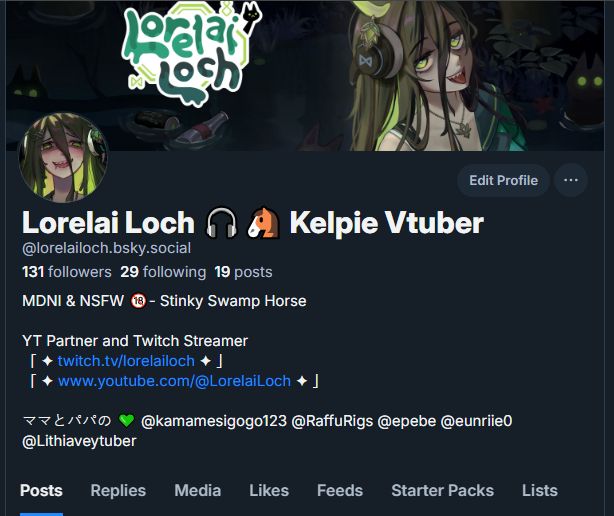
Task: Open the Lists tab
Action: 540,491
